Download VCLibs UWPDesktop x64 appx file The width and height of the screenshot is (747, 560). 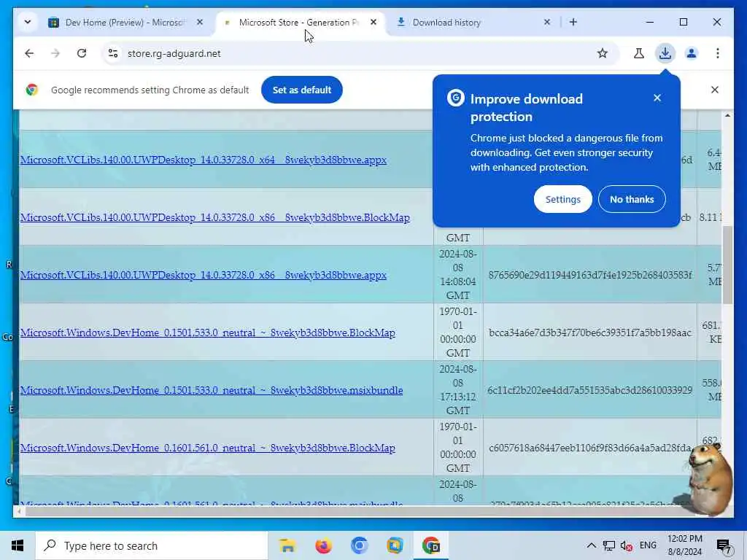click(x=204, y=160)
